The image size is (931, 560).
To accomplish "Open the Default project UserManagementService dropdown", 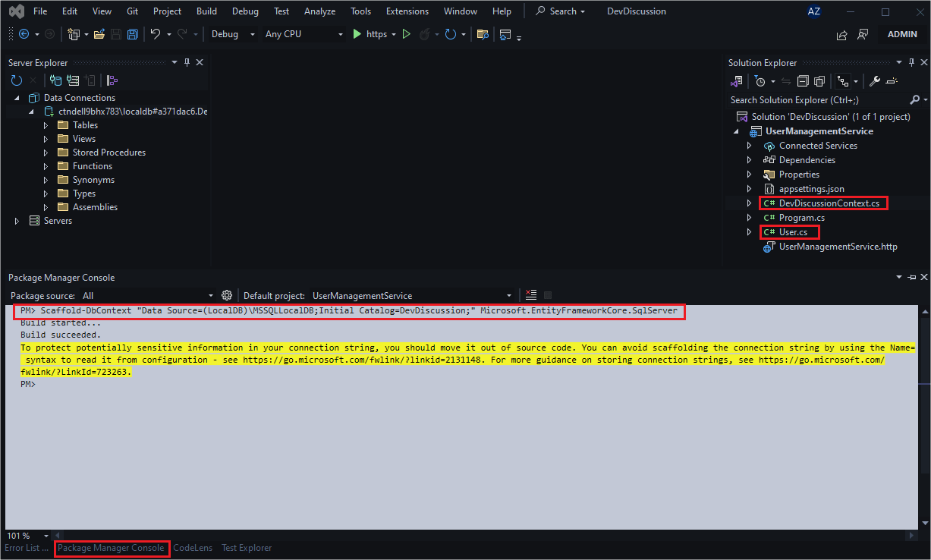I will [412, 296].
